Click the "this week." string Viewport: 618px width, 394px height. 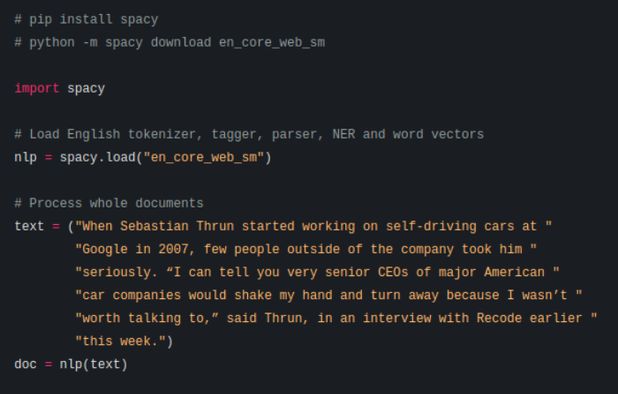coord(120,341)
